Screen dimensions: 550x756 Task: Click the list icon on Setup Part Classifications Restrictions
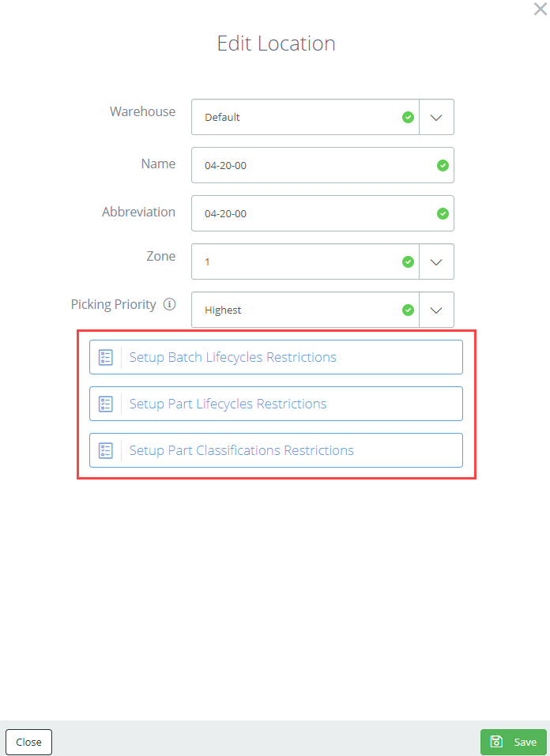click(105, 450)
